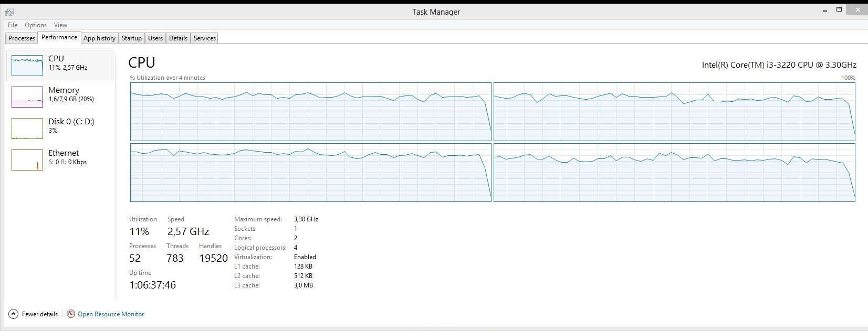Open the View menu
Screen dimensions: 868x331
click(60, 25)
